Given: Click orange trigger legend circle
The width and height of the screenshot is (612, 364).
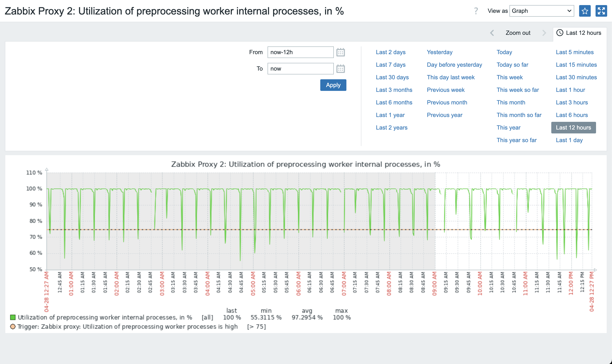Looking at the screenshot, I should point(13,327).
